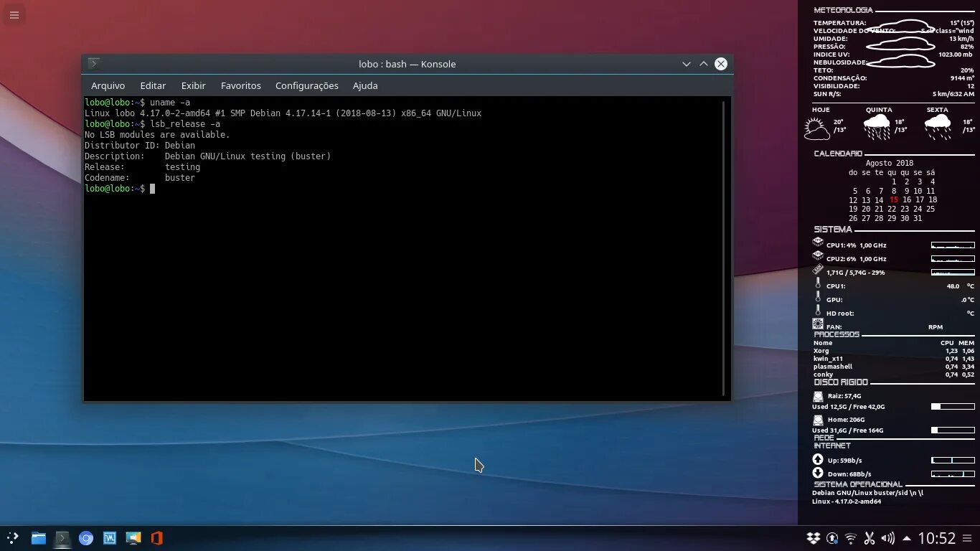Open the software updates tray icon
This screenshot has width=980, height=551.
[832, 538]
